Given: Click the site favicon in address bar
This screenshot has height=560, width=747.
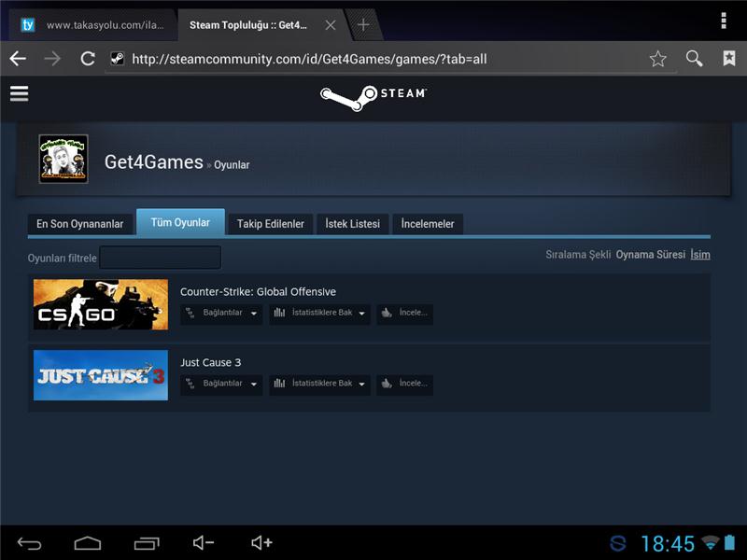Looking at the screenshot, I should click(118, 59).
